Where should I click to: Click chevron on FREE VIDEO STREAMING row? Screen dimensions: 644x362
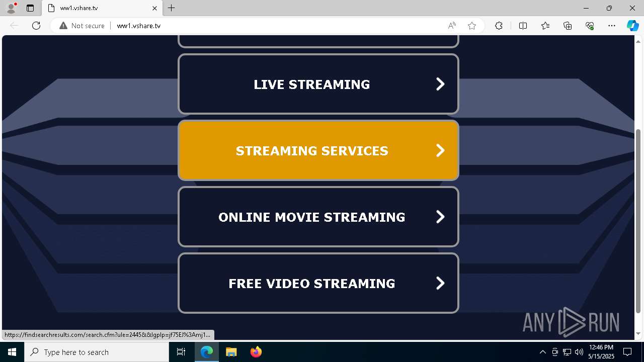click(x=440, y=283)
